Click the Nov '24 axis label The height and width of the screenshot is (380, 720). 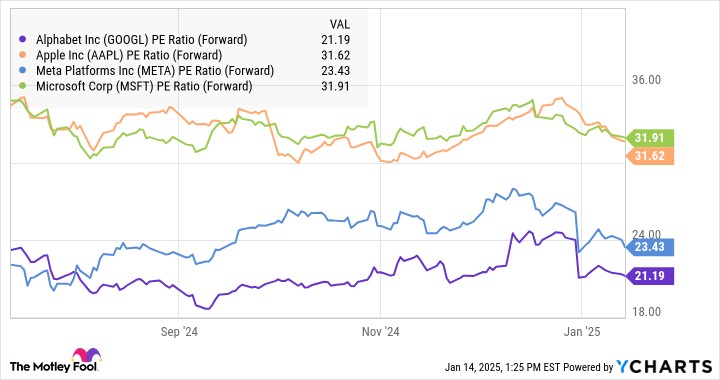click(381, 332)
